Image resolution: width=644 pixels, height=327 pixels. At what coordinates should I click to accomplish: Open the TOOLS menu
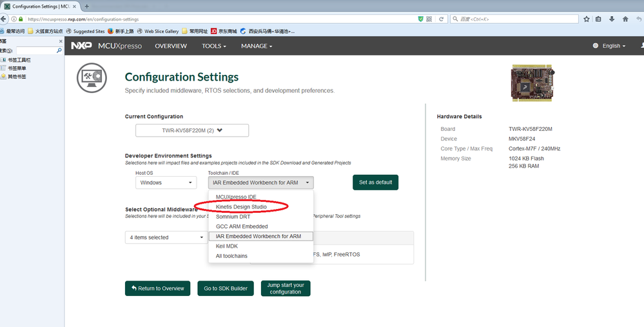coord(214,46)
